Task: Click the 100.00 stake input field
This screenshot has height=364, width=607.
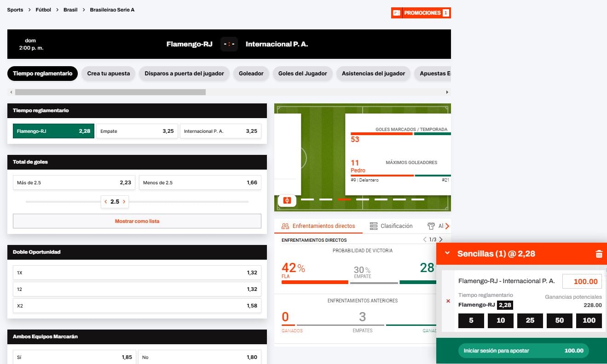Action: (x=582, y=281)
